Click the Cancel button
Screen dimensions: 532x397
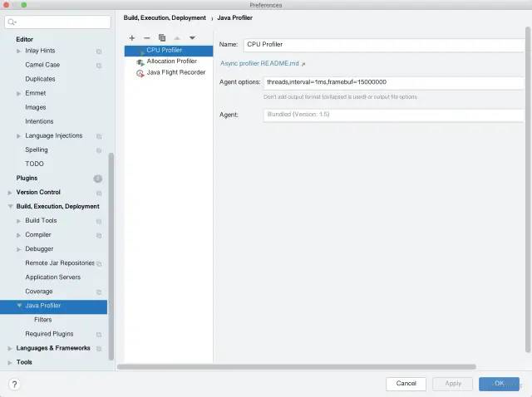tap(406, 384)
